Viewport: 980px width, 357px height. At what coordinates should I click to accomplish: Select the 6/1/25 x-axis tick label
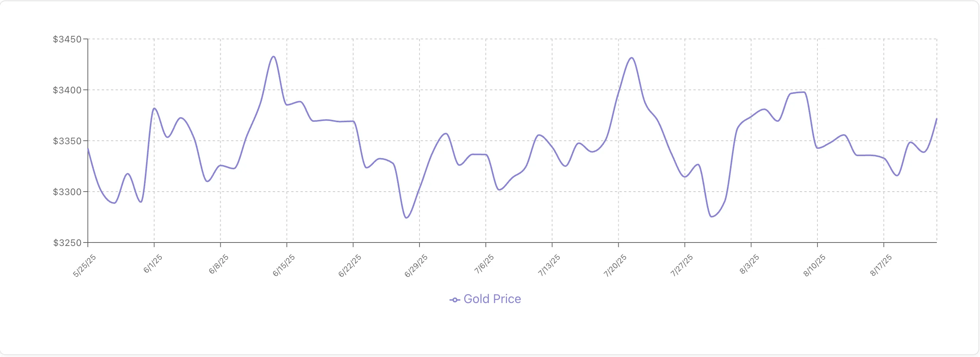pos(153,264)
